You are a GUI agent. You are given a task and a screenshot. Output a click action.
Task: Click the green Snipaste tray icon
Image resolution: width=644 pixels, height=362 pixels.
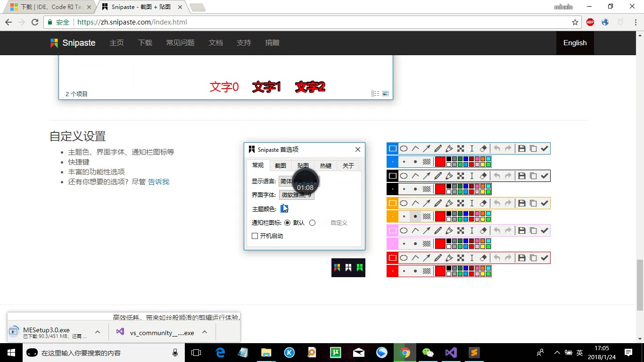pyautogui.click(x=360, y=268)
